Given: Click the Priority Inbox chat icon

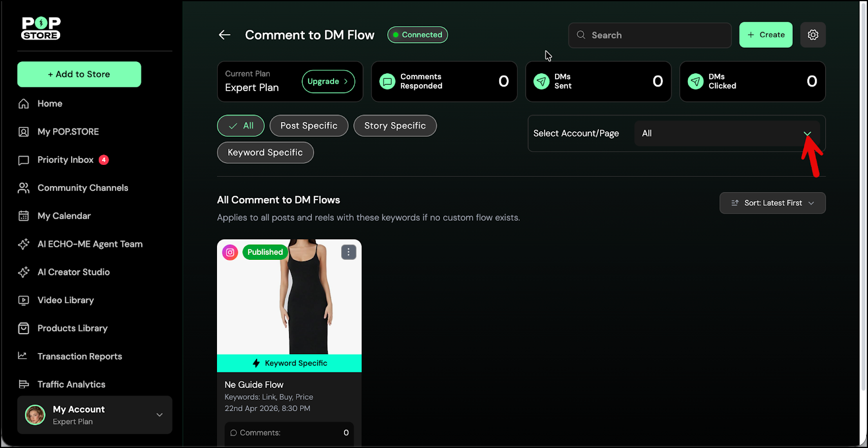Looking at the screenshot, I should [23, 160].
